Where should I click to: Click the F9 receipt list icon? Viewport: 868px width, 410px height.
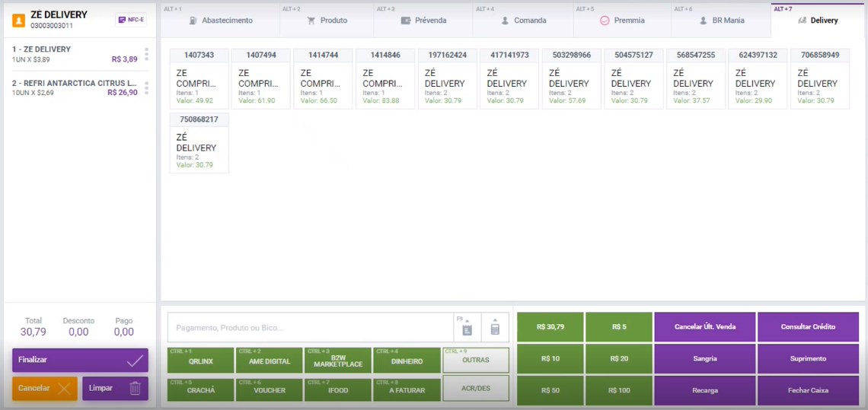pos(468,328)
